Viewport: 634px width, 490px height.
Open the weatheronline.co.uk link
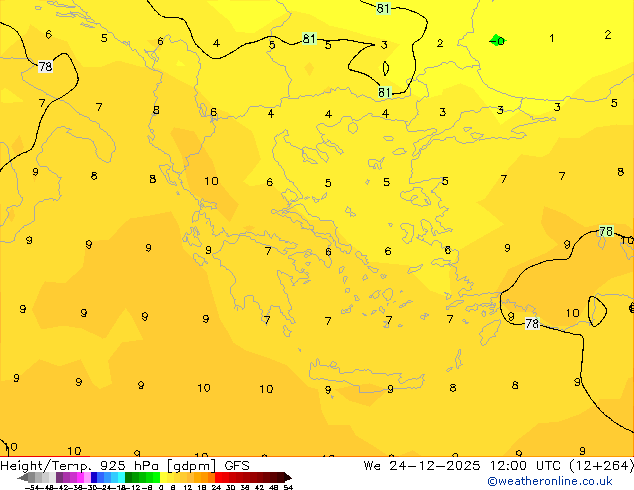pyautogui.click(x=550, y=481)
